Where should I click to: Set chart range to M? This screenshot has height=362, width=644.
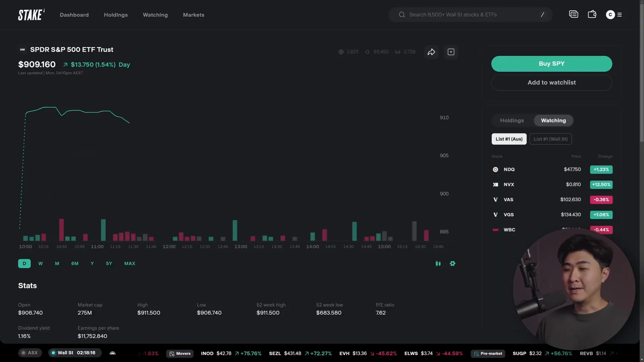[x=57, y=263]
